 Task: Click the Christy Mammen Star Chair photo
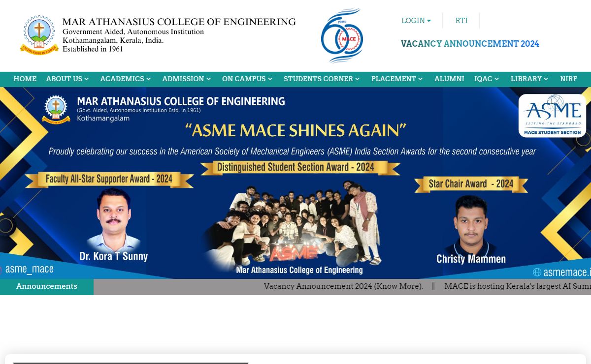point(471,224)
